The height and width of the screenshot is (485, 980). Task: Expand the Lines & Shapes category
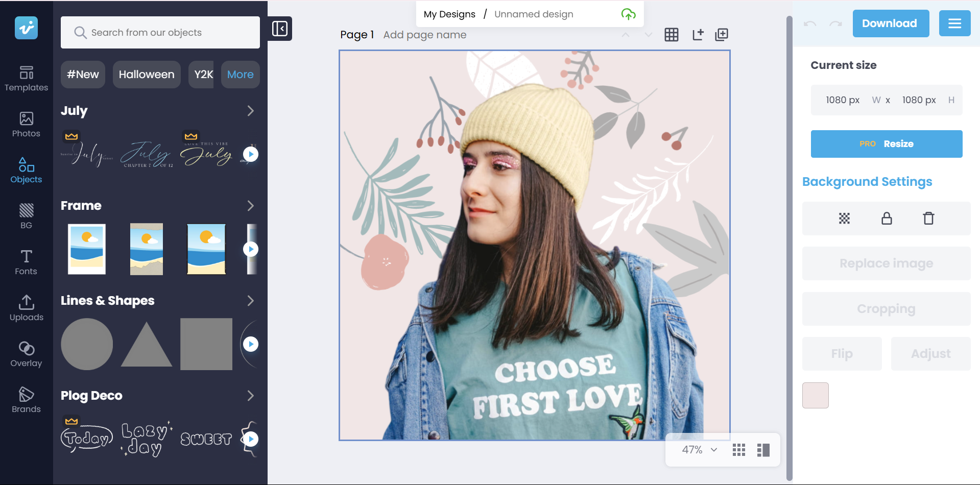tap(250, 301)
